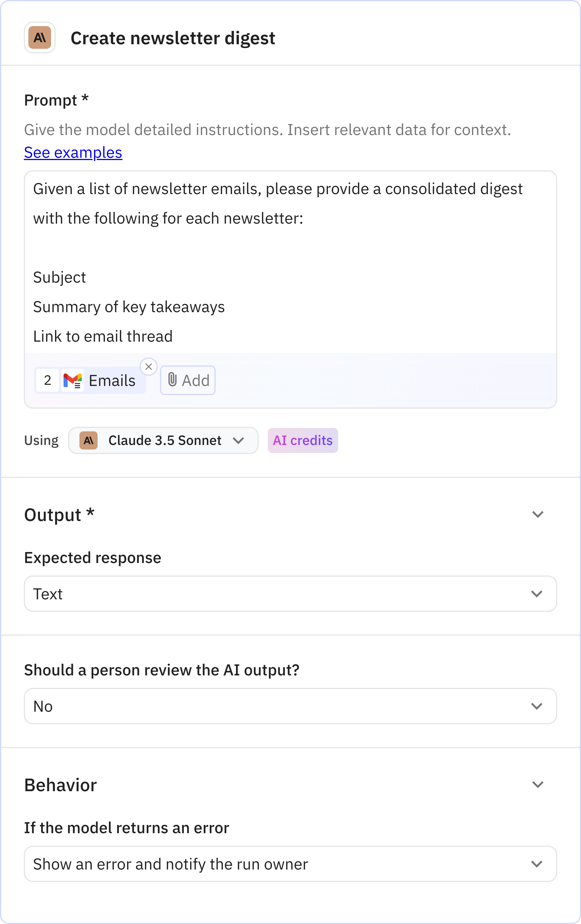581x924 pixels.
Task: Open the See examples link
Action: (x=73, y=153)
